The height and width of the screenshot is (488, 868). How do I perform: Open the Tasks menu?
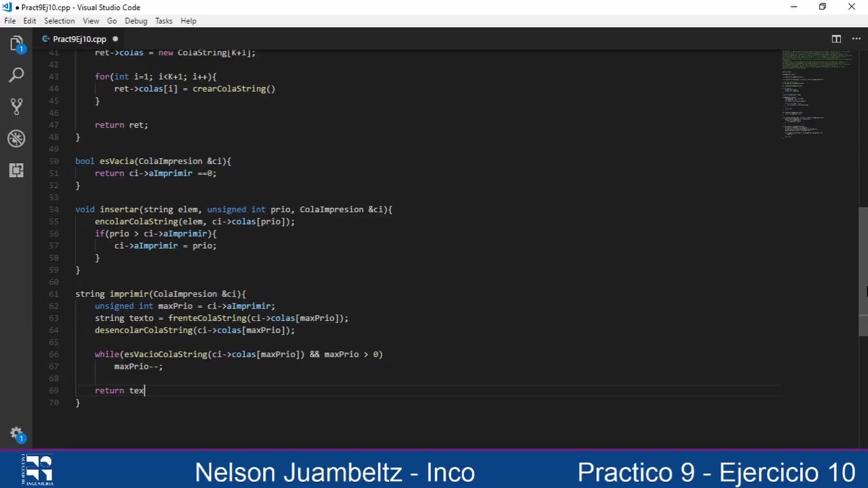click(x=163, y=21)
